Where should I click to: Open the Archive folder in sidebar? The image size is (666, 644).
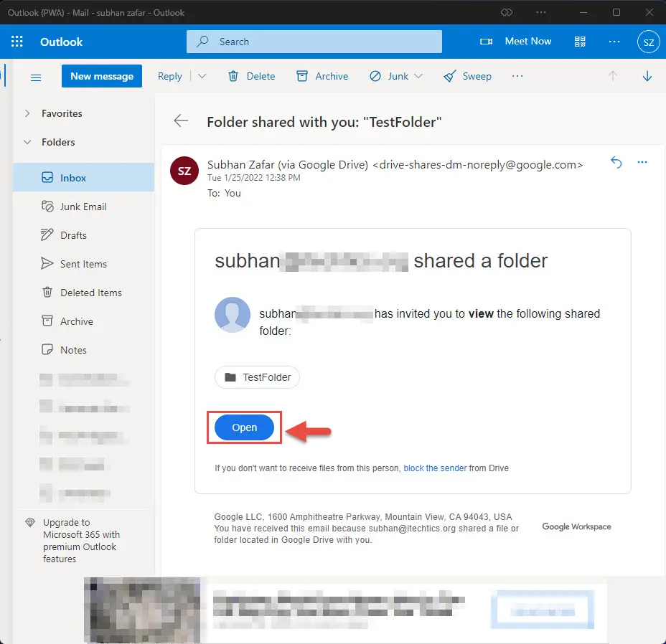point(83,321)
